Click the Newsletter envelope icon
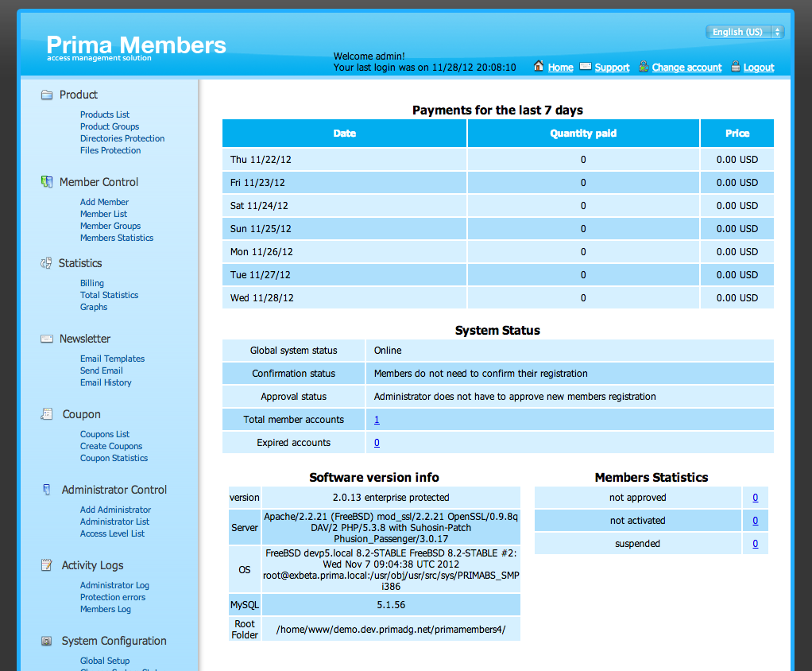This screenshot has height=671, width=812. pyautogui.click(x=46, y=338)
